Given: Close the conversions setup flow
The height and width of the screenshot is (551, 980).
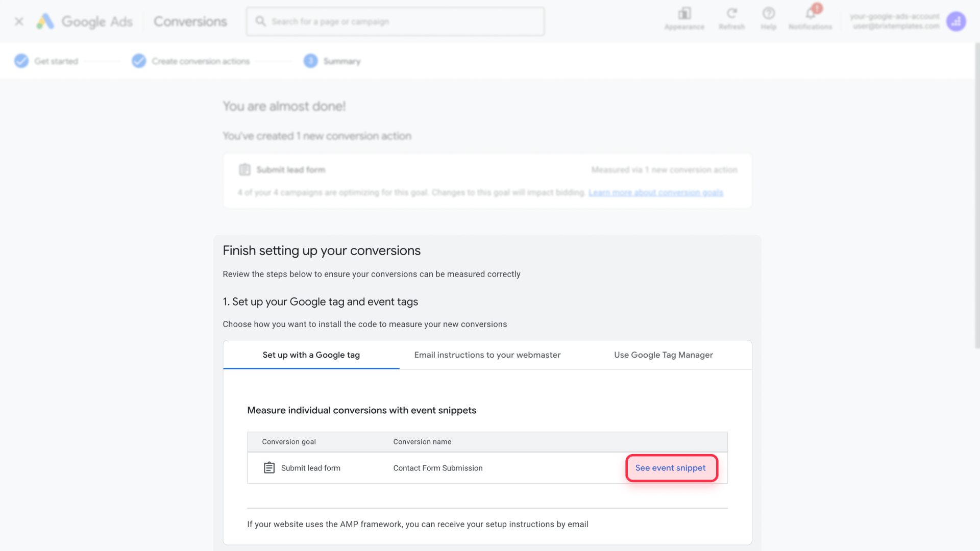Looking at the screenshot, I should click(x=18, y=21).
